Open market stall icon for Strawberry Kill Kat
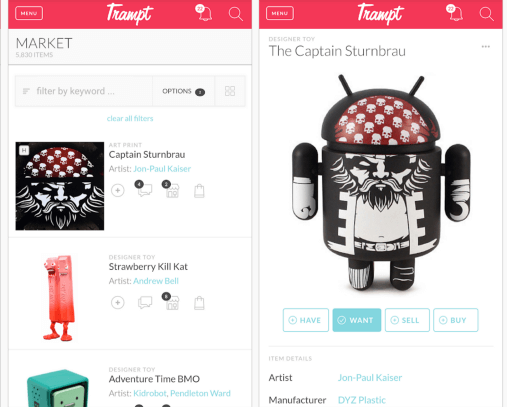507x407 pixels. [172, 301]
